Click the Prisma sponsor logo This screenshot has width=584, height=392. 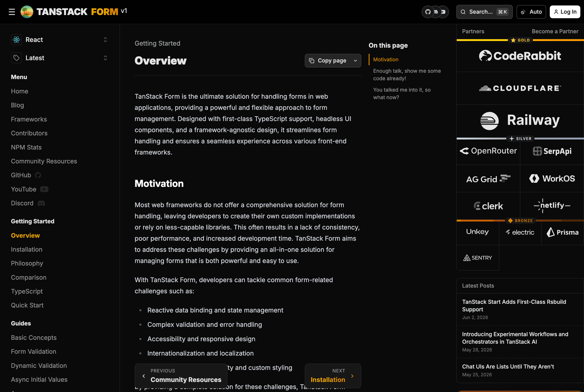click(563, 232)
